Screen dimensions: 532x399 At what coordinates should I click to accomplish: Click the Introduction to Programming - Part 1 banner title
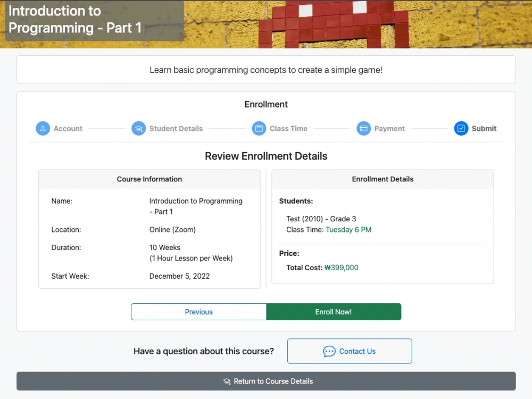[x=75, y=19]
